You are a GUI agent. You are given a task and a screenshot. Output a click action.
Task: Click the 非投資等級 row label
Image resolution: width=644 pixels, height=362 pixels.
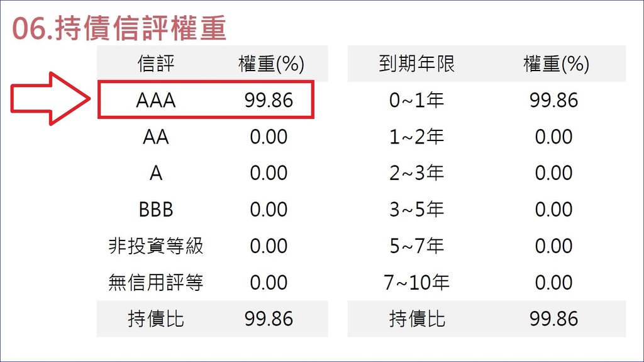[156, 246]
